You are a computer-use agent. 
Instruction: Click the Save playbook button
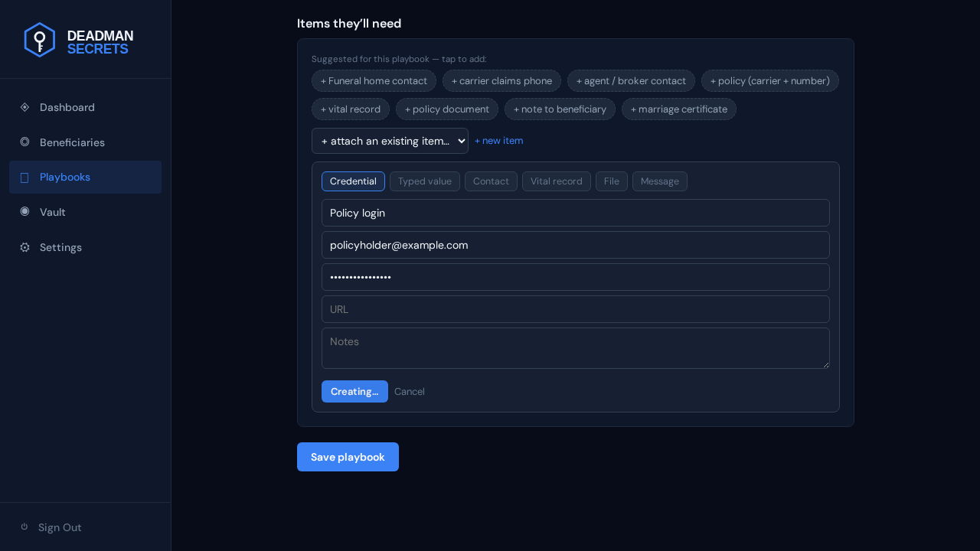348,457
